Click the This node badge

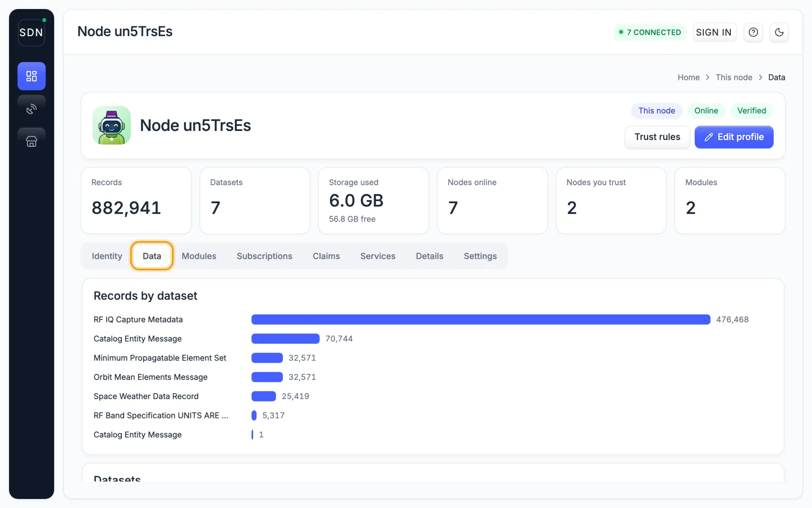(657, 111)
